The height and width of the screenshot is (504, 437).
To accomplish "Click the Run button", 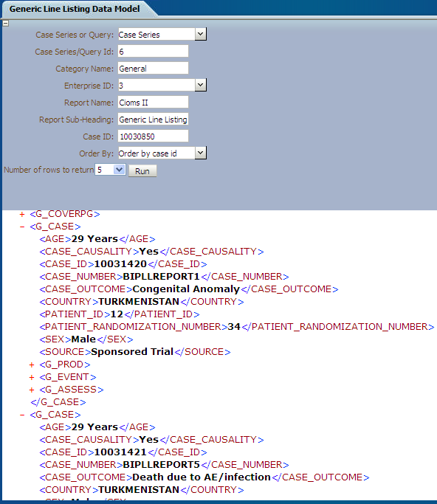I will coord(142,171).
